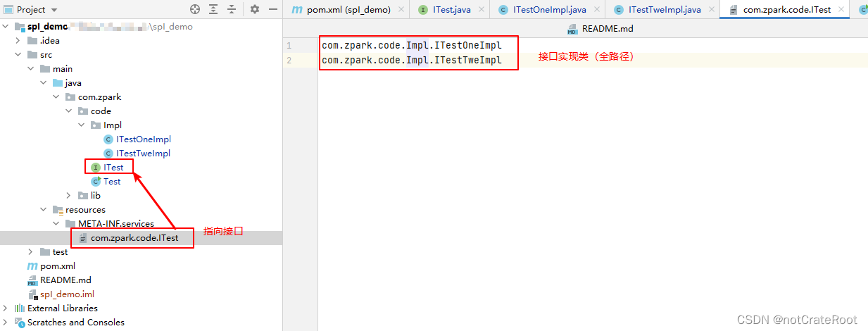Click the Maven icon on the pom.xml tab
868x331 pixels.
pos(297,10)
